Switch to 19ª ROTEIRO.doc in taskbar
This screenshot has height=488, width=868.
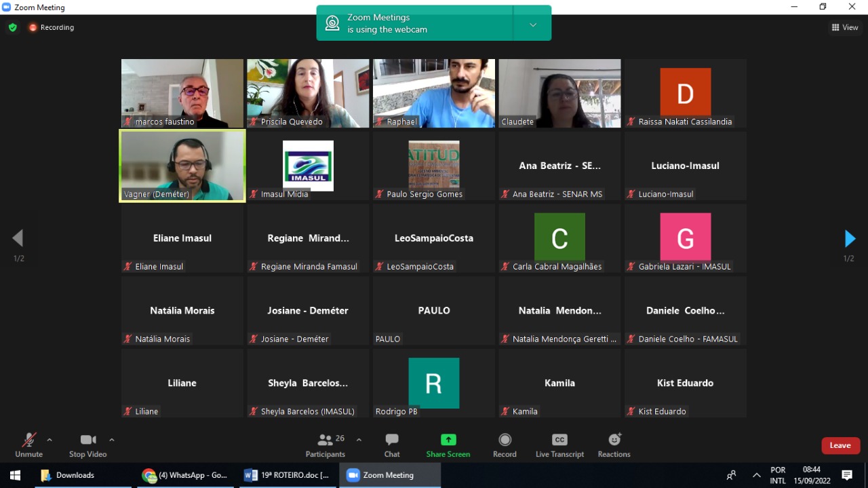(288, 475)
